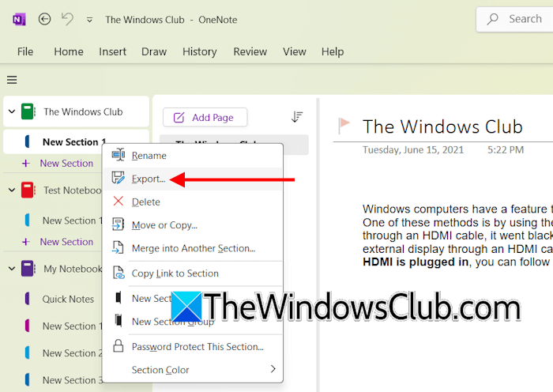Click the New Section 1 tab icon under The Windows Club

[x=27, y=141]
